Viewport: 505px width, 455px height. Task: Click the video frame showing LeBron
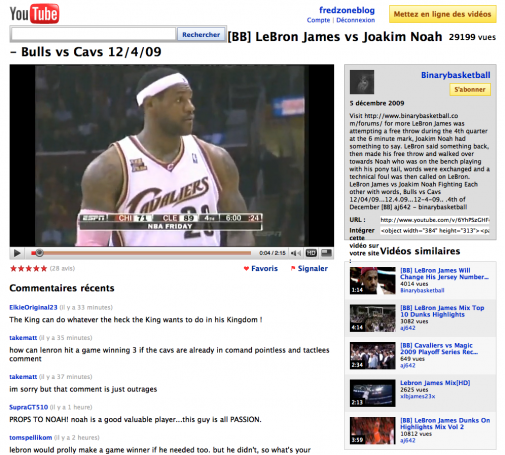click(172, 156)
